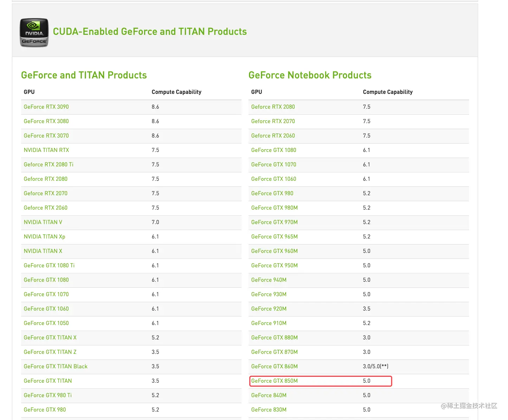Open GeForce GTX 1080 Ti link
Image resolution: width=508 pixels, height=420 pixels.
(49, 266)
